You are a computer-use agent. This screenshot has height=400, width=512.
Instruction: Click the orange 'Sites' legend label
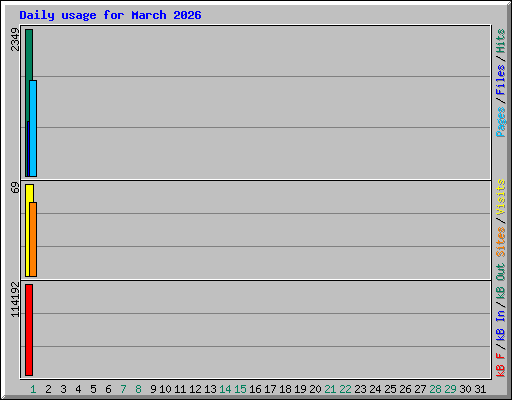[x=501, y=242]
